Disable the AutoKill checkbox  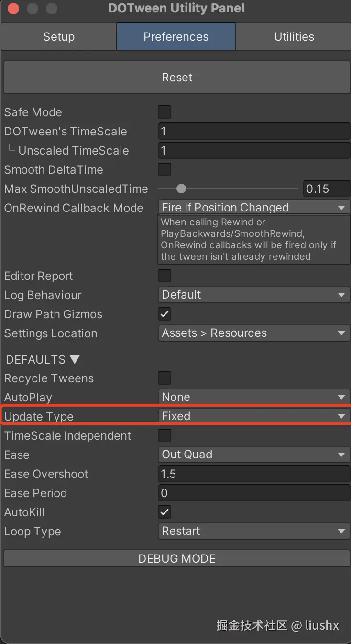(165, 512)
